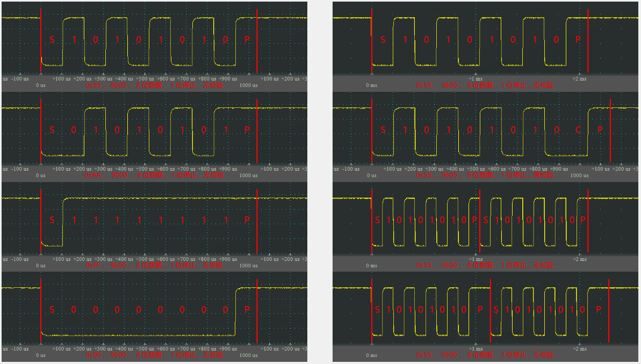Screen dimensions: 641x364
Task: Click the start bit 'S' in 0xAA waveform
Action: [52, 129]
